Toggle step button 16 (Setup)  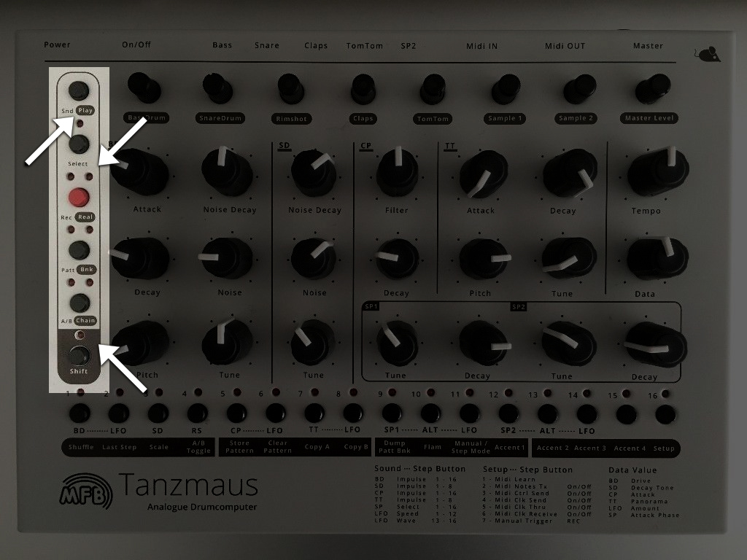click(665, 415)
